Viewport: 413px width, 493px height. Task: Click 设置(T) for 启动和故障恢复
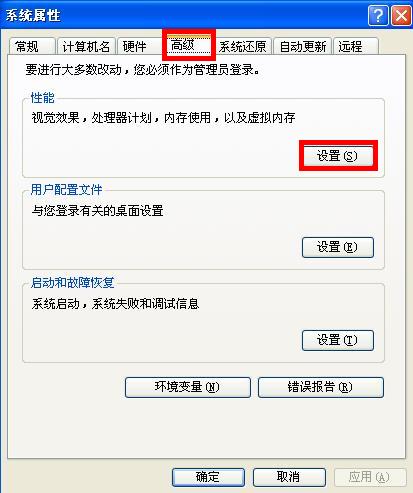tap(338, 340)
